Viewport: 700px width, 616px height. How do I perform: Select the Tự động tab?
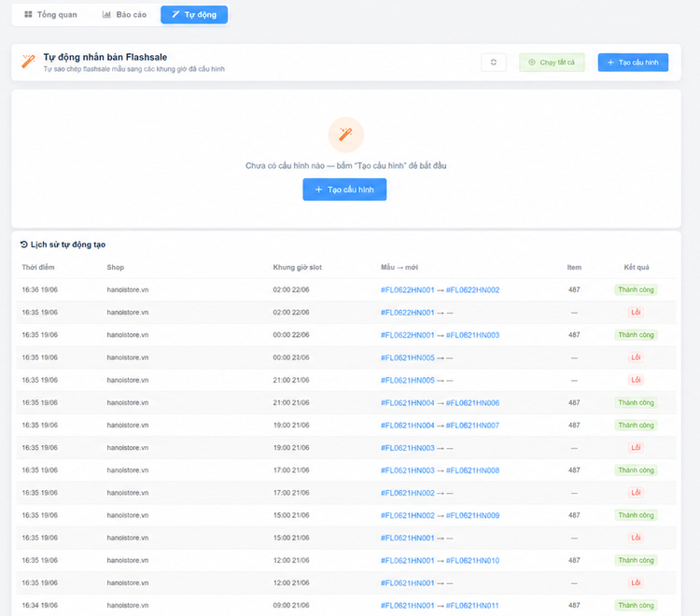point(194,15)
